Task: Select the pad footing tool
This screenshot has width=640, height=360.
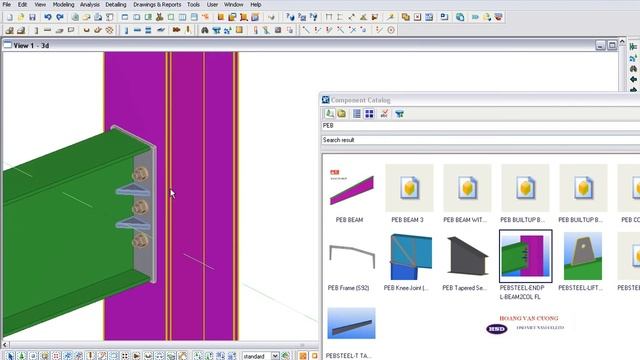Action: (x=9, y=30)
